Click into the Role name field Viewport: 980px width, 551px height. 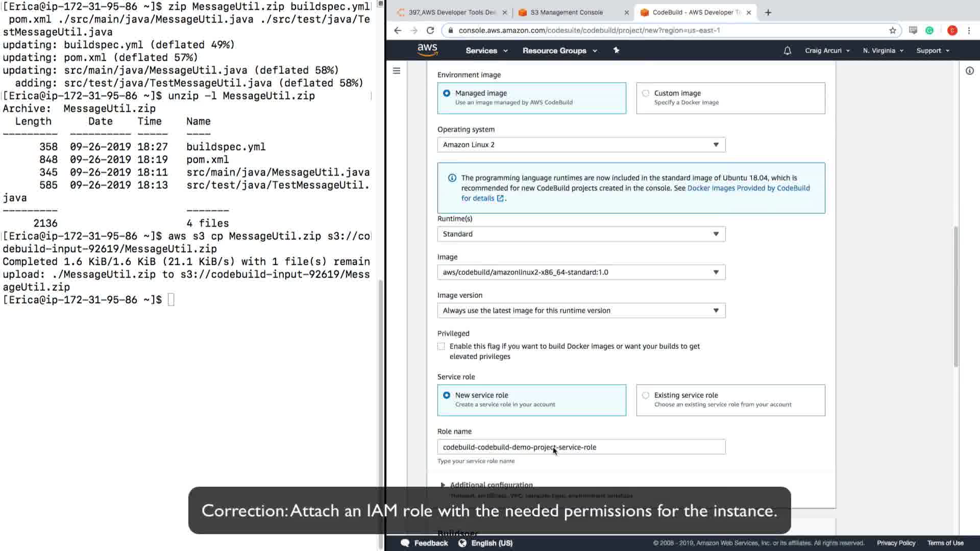(x=581, y=447)
